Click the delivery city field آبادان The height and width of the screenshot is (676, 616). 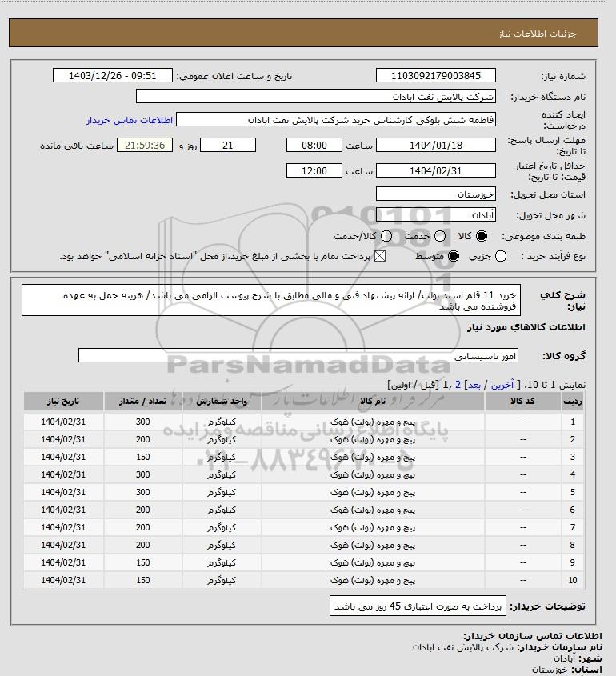[436, 214]
